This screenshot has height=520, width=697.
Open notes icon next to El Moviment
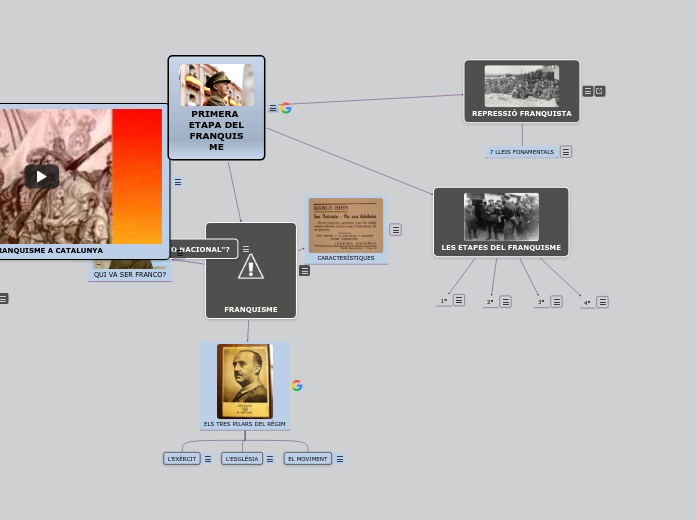(x=340, y=459)
